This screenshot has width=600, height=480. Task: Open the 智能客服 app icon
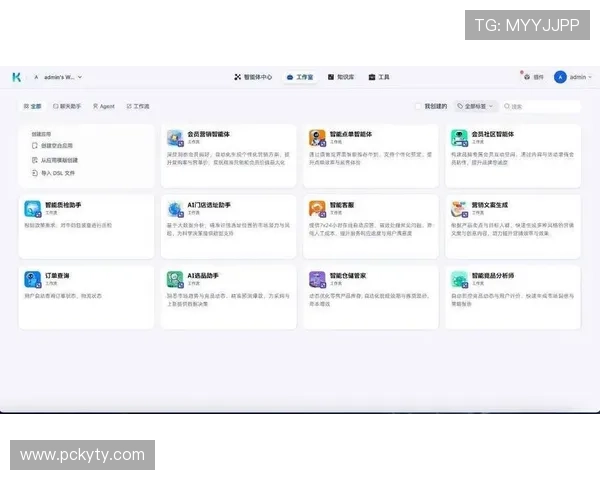pyautogui.click(x=317, y=209)
